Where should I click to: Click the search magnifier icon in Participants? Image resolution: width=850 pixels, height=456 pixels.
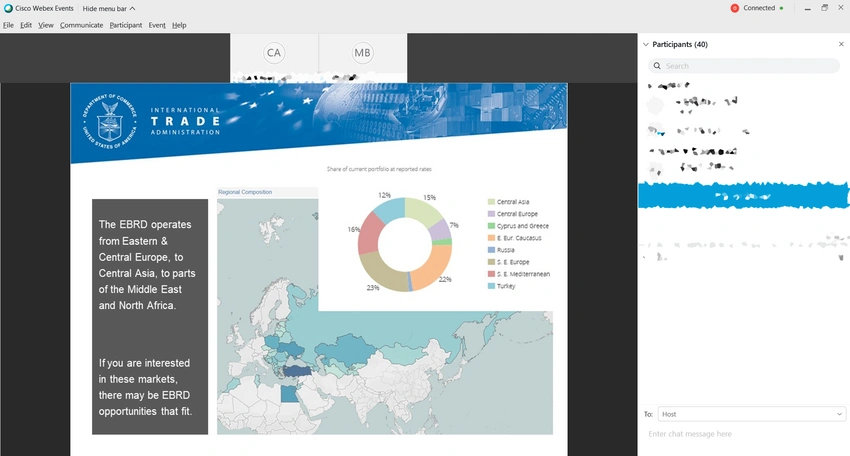point(657,66)
